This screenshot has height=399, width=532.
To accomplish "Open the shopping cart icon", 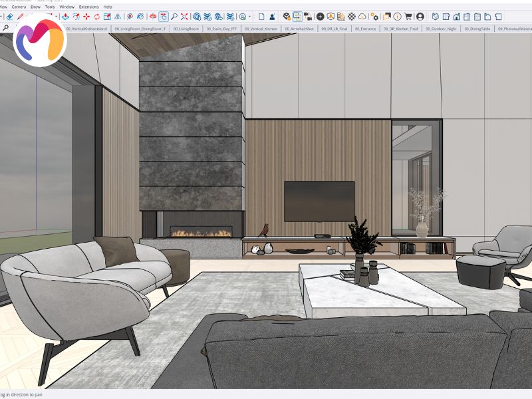I will coord(408,16).
